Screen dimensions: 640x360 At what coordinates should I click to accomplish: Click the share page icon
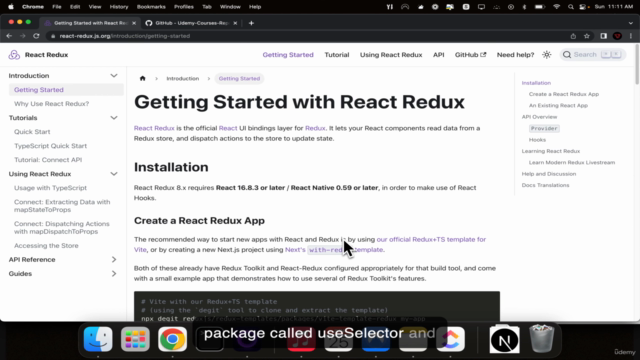573,36
